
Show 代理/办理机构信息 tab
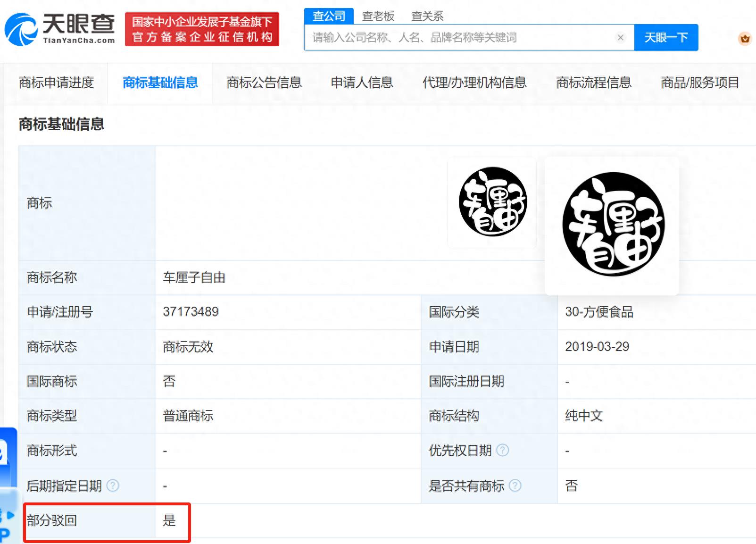tap(474, 83)
